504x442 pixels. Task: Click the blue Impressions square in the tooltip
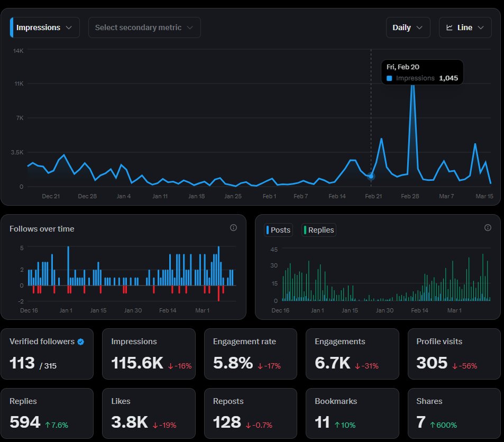pos(390,78)
